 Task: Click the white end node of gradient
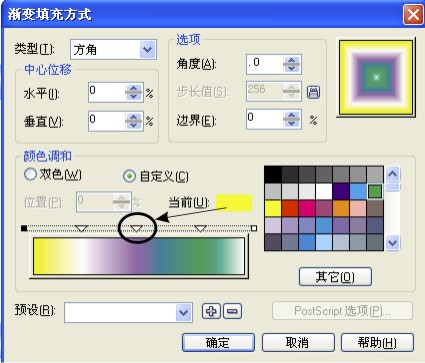254,228
